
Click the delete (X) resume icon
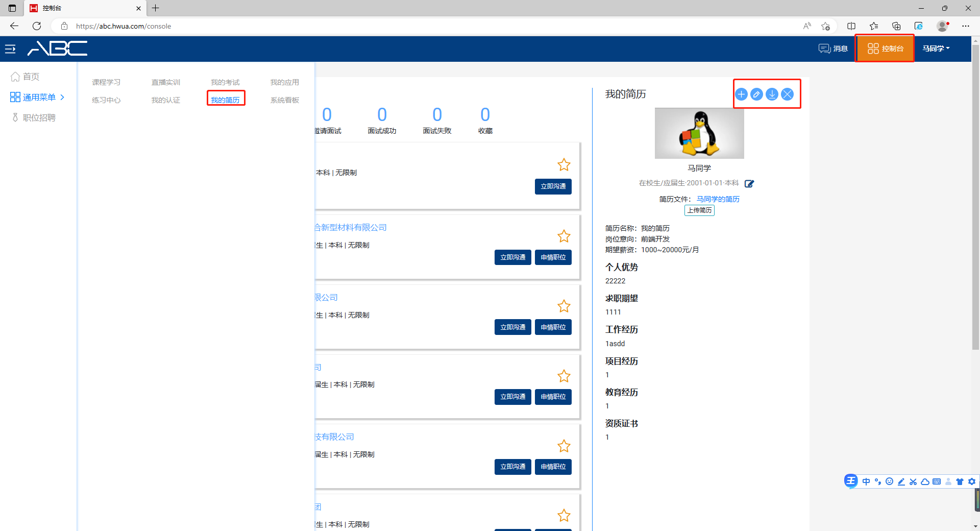788,94
